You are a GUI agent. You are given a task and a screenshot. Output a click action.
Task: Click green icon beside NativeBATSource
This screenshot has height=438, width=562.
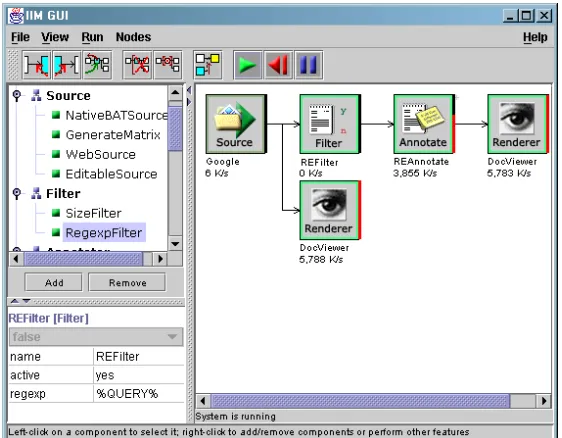pyautogui.click(x=56, y=115)
